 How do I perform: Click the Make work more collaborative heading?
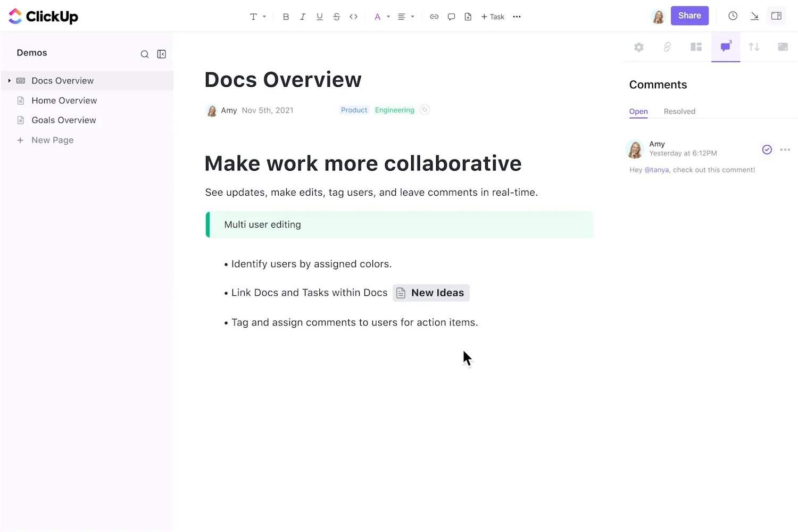click(363, 163)
